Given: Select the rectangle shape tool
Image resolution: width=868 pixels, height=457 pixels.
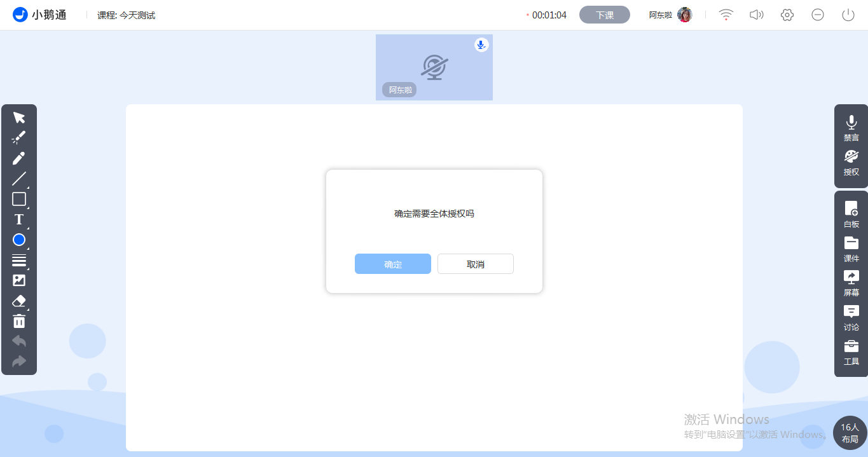Looking at the screenshot, I should 19,199.
